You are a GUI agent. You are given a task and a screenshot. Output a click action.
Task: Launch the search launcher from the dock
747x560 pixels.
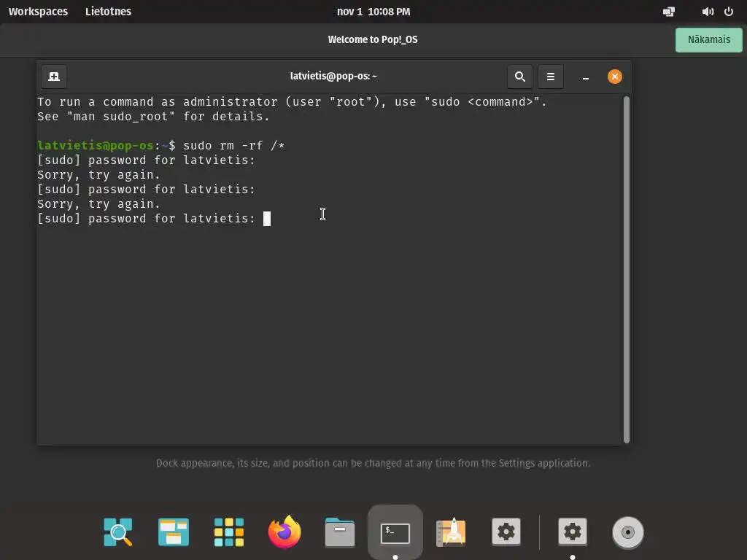pyautogui.click(x=118, y=532)
